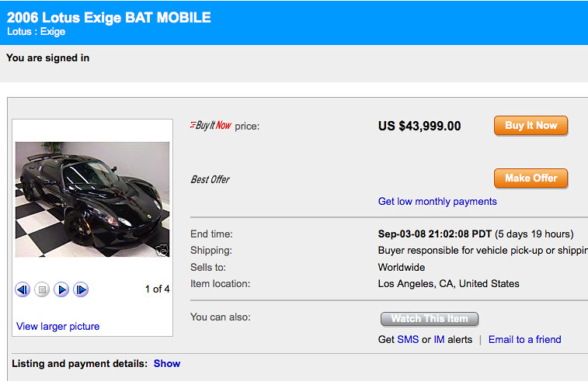
Task: Step forward to the next photo
Action: tap(81, 289)
